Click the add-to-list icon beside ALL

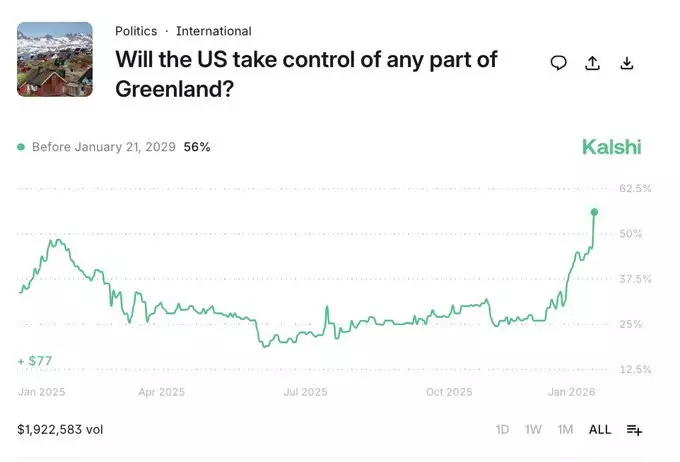point(634,429)
